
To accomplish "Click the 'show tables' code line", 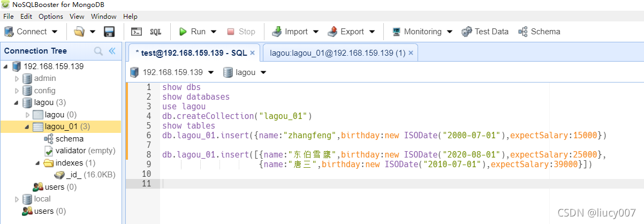I will (188, 125).
